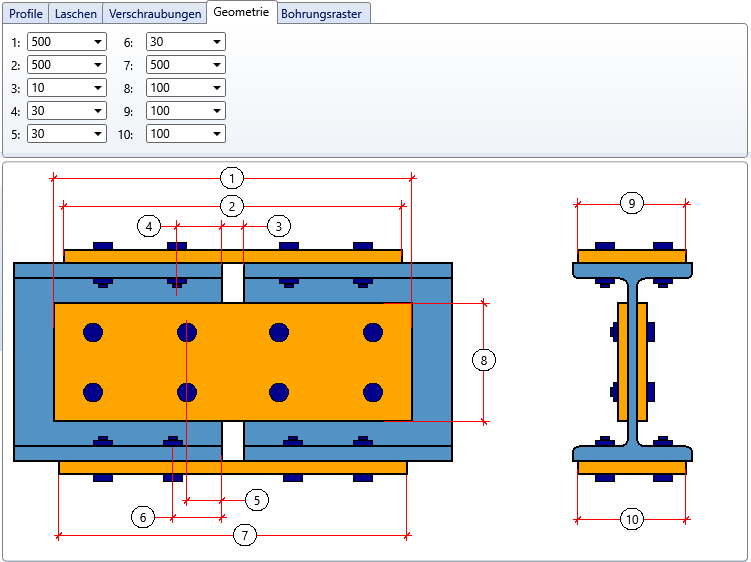Click the circled number 2 dimension label
Viewport: 751px width, 562px height.
coord(231,206)
